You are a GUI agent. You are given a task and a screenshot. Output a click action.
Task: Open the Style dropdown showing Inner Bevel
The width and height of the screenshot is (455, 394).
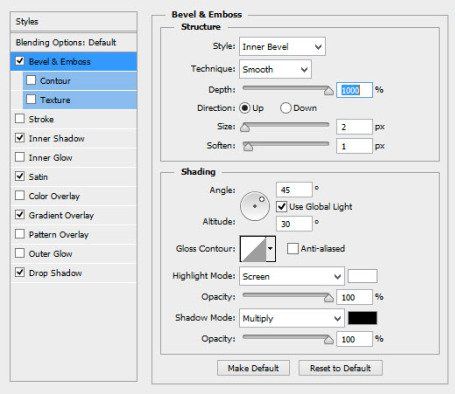(x=282, y=47)
